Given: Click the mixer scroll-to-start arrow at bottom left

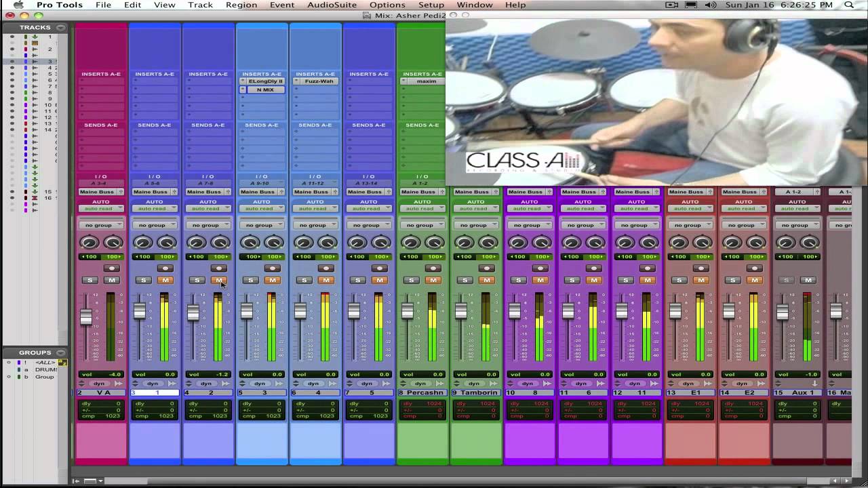Looking at the screenshot, I should click(77, 481).
